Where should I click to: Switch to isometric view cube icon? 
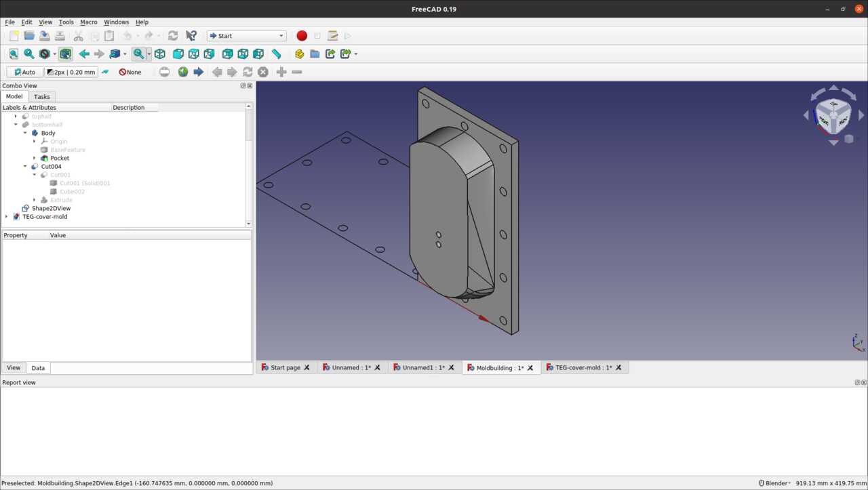160,54
